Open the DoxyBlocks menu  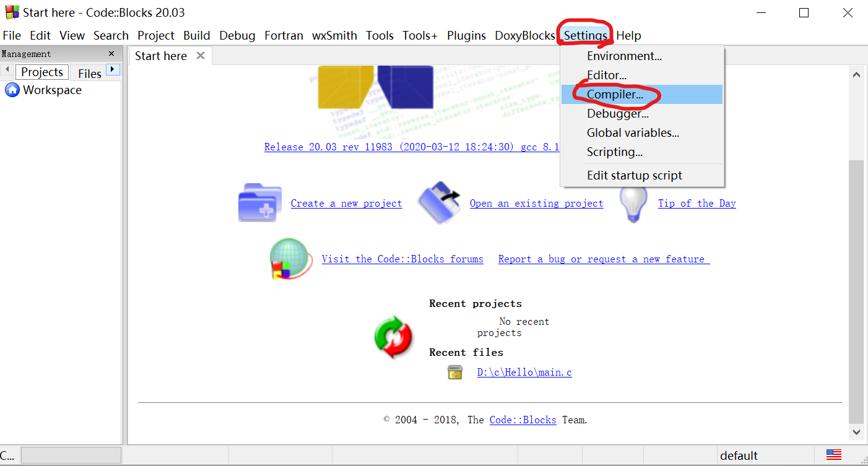pyautogui.click(x=524, y=35)
